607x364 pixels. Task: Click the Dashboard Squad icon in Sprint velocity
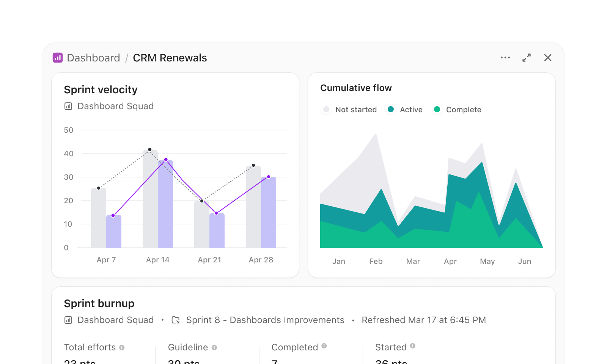[68, 106]
